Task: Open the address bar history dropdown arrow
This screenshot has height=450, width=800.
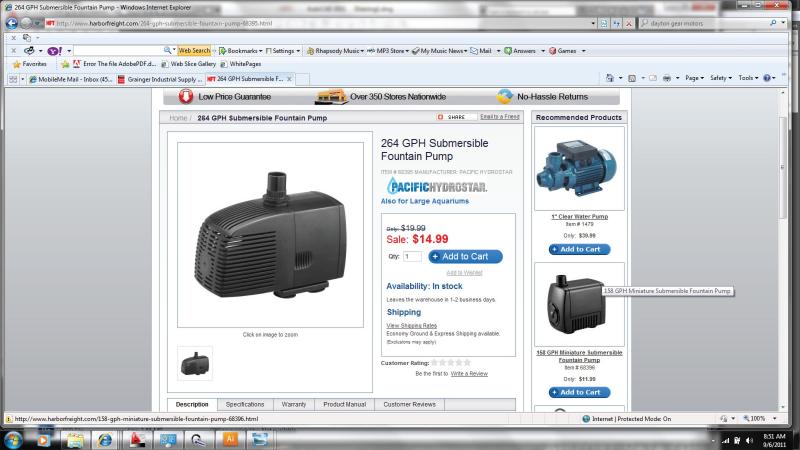Action: pyautogui.click(x=593, y=23)
